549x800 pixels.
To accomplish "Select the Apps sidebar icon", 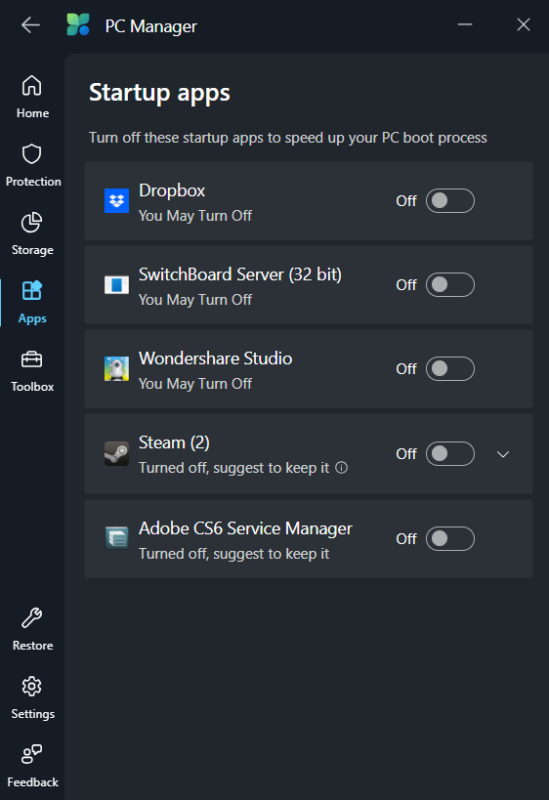I will point(32,291).
